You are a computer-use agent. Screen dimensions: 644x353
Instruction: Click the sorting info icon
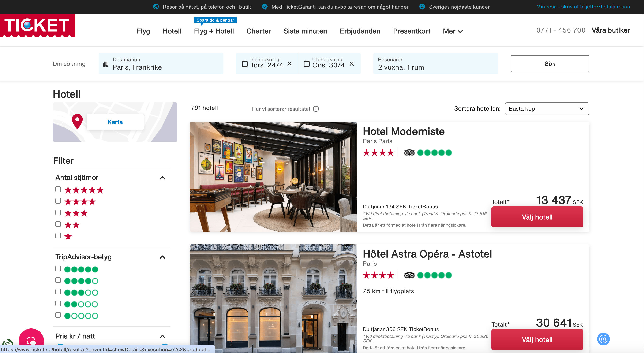tap(316, 109)
